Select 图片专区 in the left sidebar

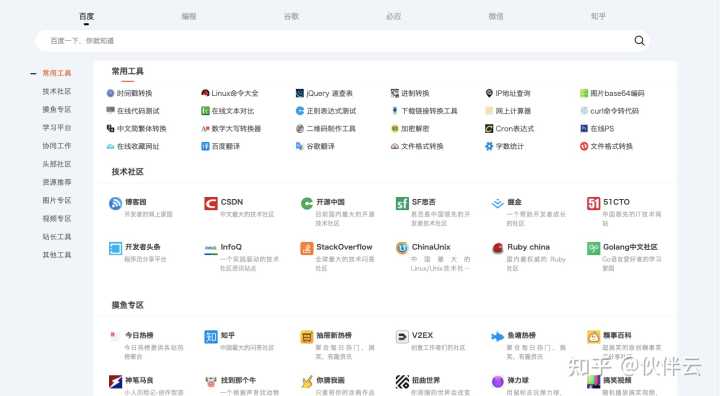56,200
